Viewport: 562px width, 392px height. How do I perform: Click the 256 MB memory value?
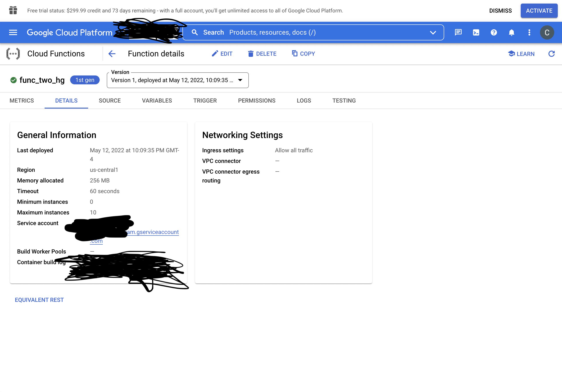pyautogui.click(x=100, y=181)
